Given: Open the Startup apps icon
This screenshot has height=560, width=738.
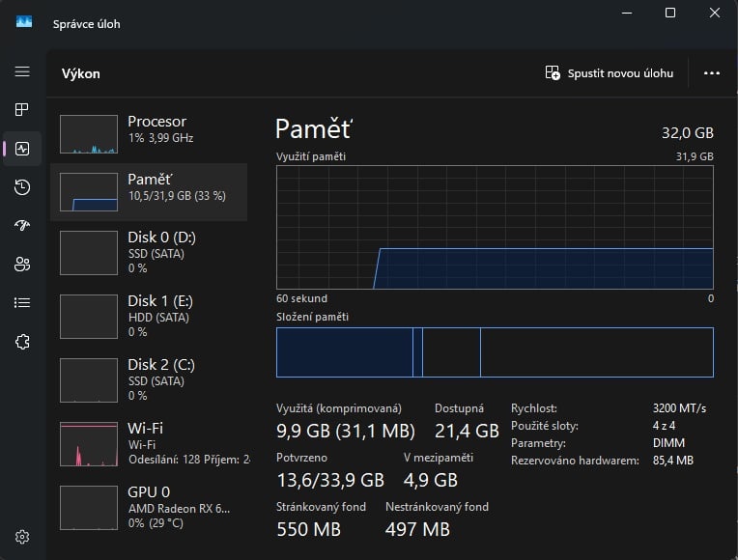Looking at the screenshot, I should pyautogui.click(x=22, y=226).
